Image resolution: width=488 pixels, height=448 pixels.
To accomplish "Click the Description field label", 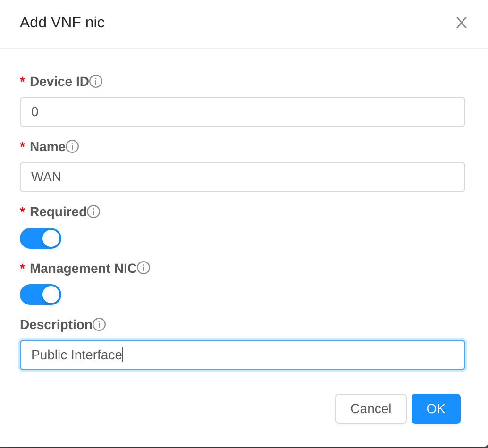I will coord(56,324).
